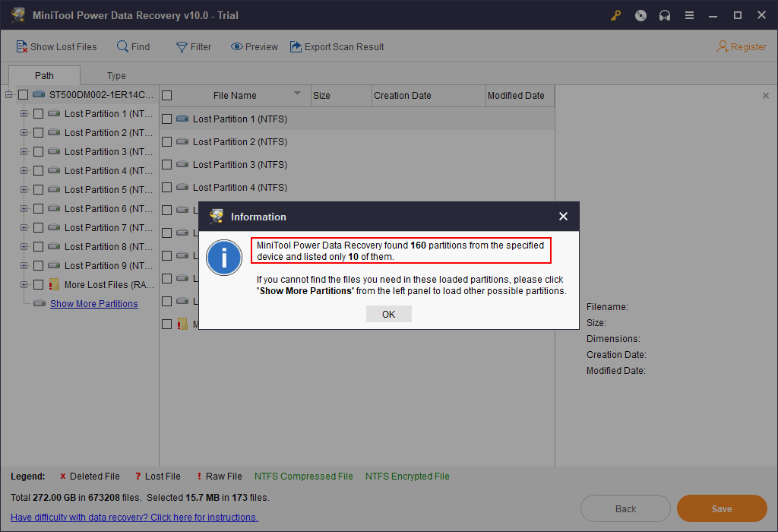Click the MiniTool app logo in title bar
The height and width of the screenshot is (532, 778).
click(x=18, y=15)
